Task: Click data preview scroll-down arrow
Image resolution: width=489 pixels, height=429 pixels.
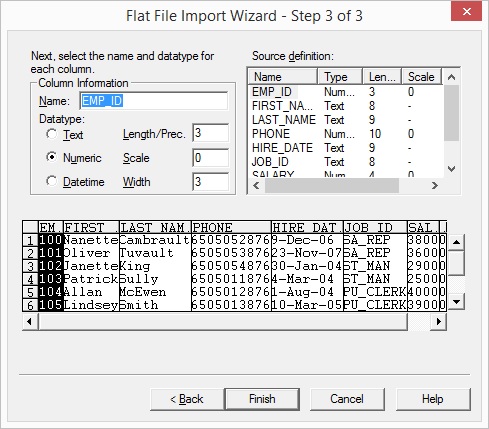Action: pyautogui.click(x=456, y=302)
